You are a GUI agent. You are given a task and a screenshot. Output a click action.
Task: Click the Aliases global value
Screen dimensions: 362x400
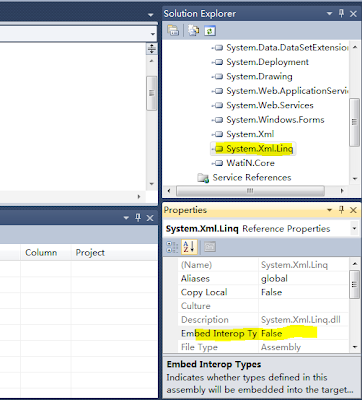pyautogui.click(x=274, y=279)
